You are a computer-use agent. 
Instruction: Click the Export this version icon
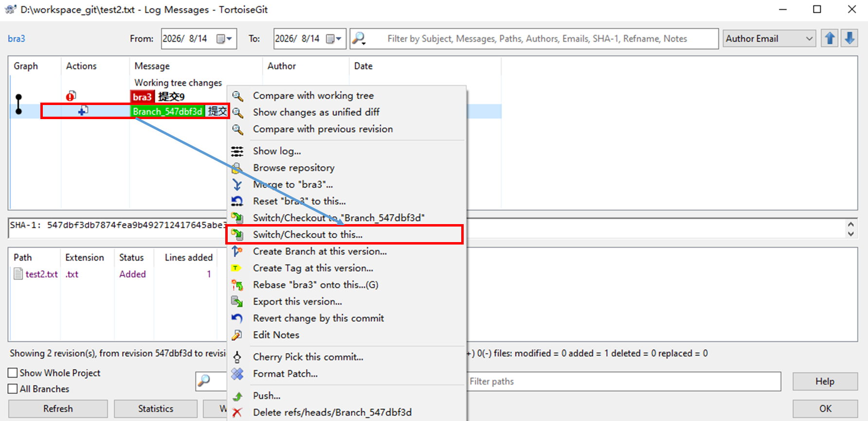(x=237, y=301)
